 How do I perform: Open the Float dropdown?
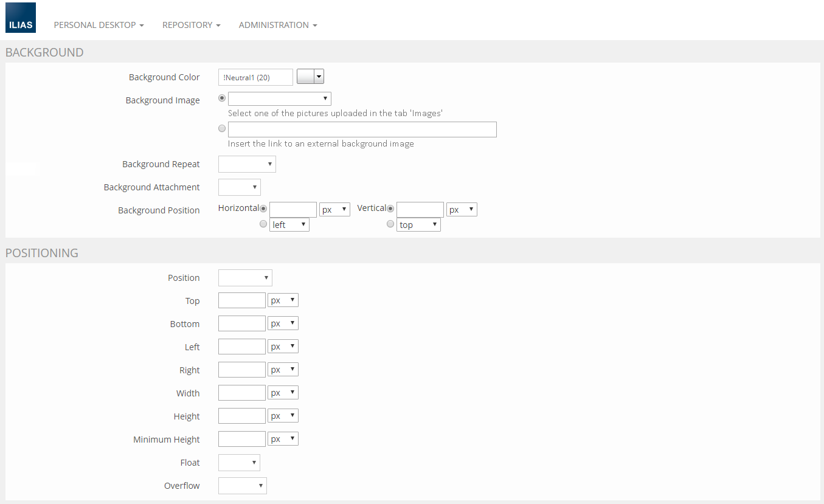pos(239,463)
